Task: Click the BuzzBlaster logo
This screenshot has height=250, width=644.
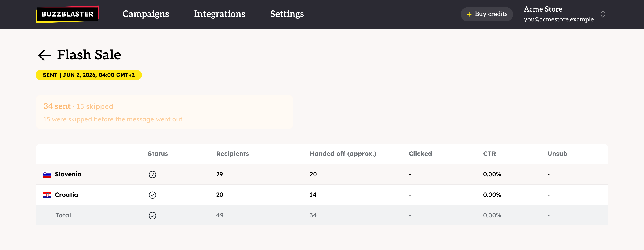Action: coord(68,14)
